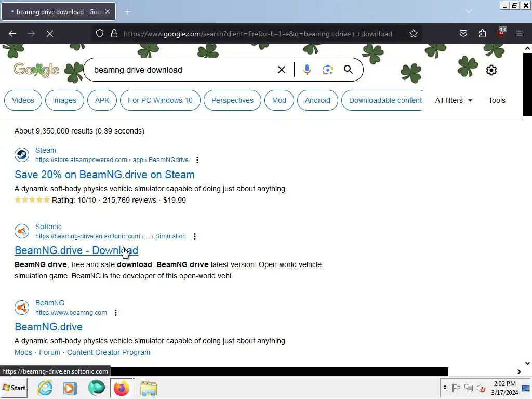Image resolution: width=532 pixels, height=399 pixels.
Task: Start voice search with microphone
Action: (x=307, y=70)
